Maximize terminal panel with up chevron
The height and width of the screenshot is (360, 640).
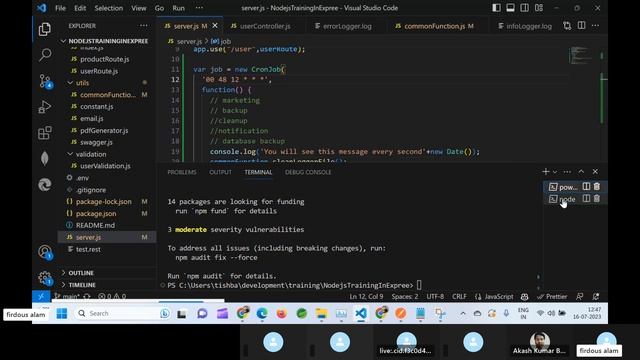tap(581, 172)
